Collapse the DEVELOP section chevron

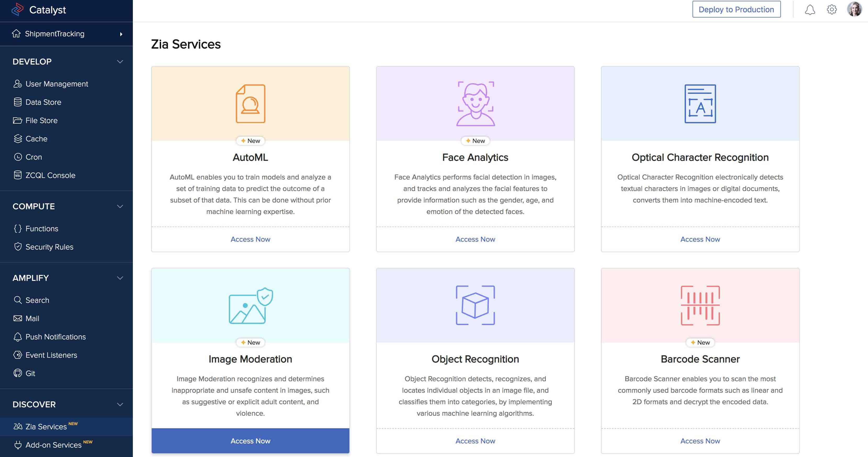[x=120, y=62]
